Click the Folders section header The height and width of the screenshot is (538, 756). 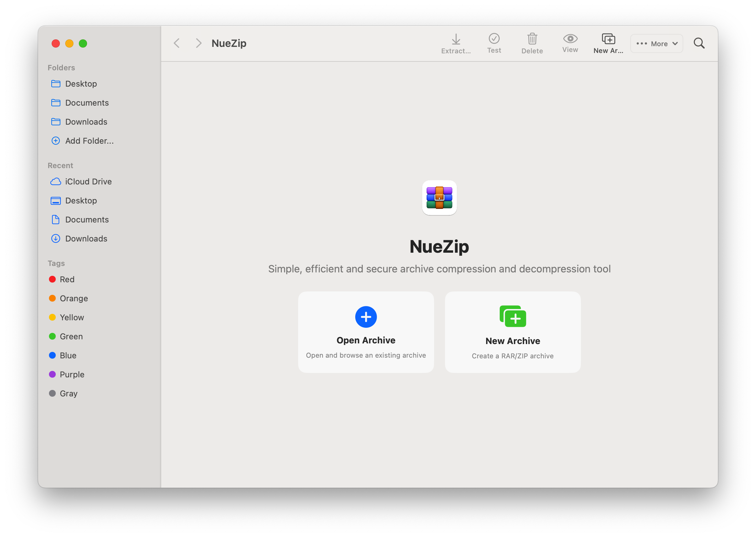point(61,68)
